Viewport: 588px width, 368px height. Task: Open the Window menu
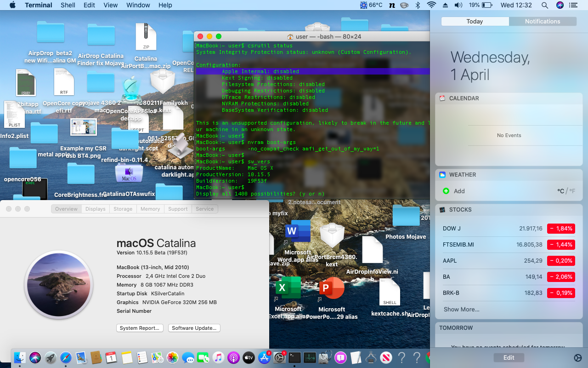(138, 5)
